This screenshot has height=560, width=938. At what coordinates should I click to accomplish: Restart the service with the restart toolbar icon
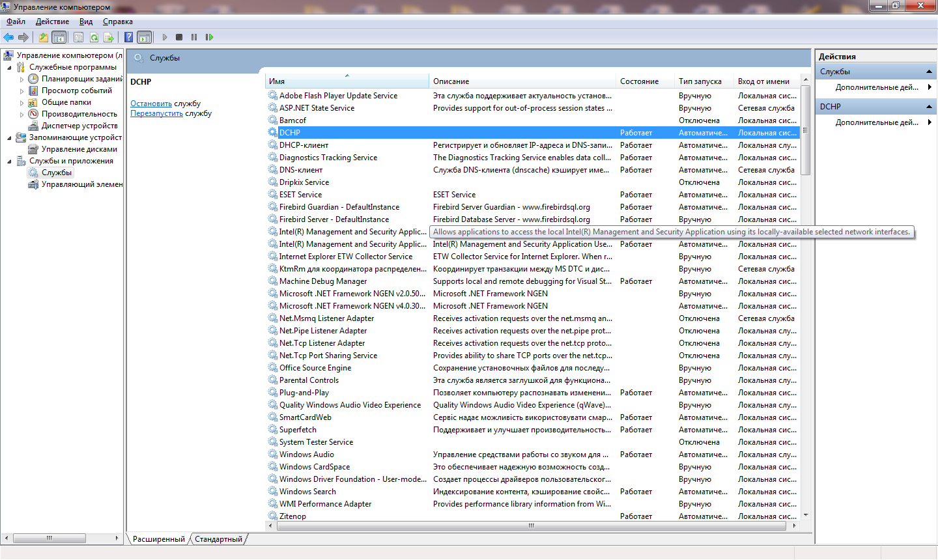[x=209, y=37]
